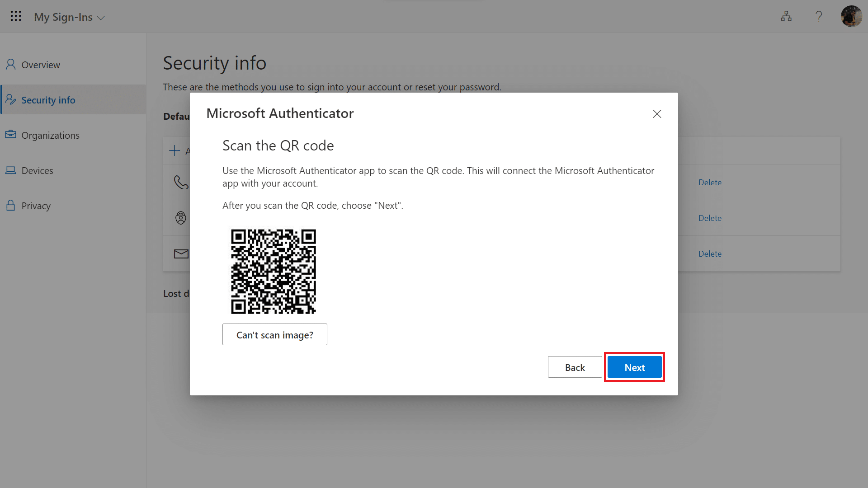This screenshot has width=868, height=488.
Task: Click the Add sign-in method plus button
Action: (175, 150)
